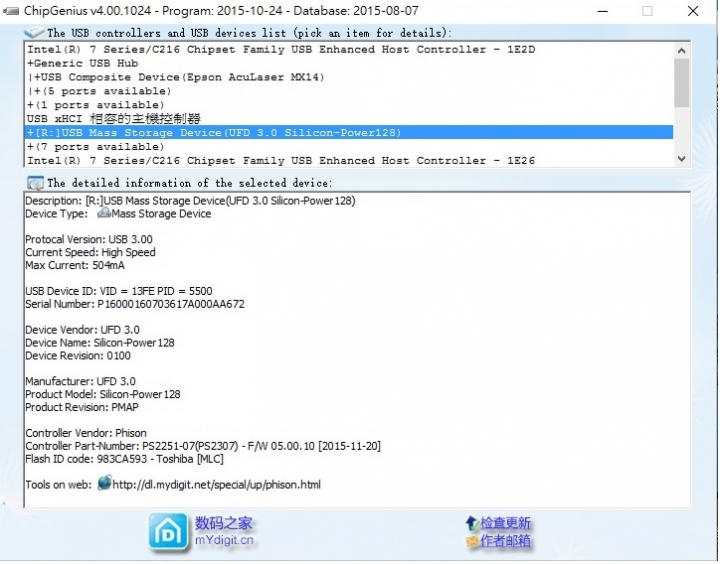Open the phison.html tools web link
The height and width of the screenshot is (564, 720).
216,485
